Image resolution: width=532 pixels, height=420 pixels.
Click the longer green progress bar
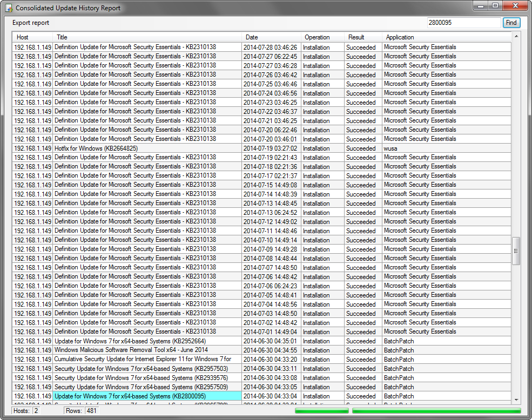(x=436, y=411)
